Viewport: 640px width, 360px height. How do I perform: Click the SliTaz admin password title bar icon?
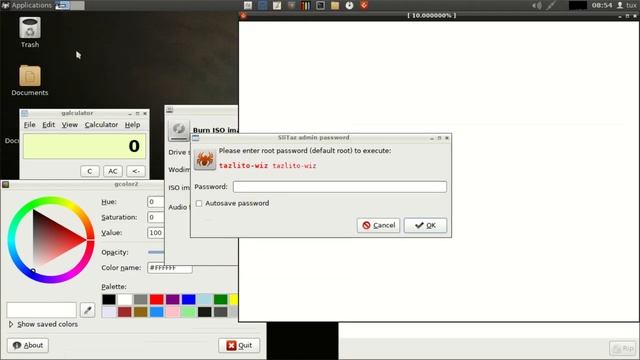[x=196, y=138]
